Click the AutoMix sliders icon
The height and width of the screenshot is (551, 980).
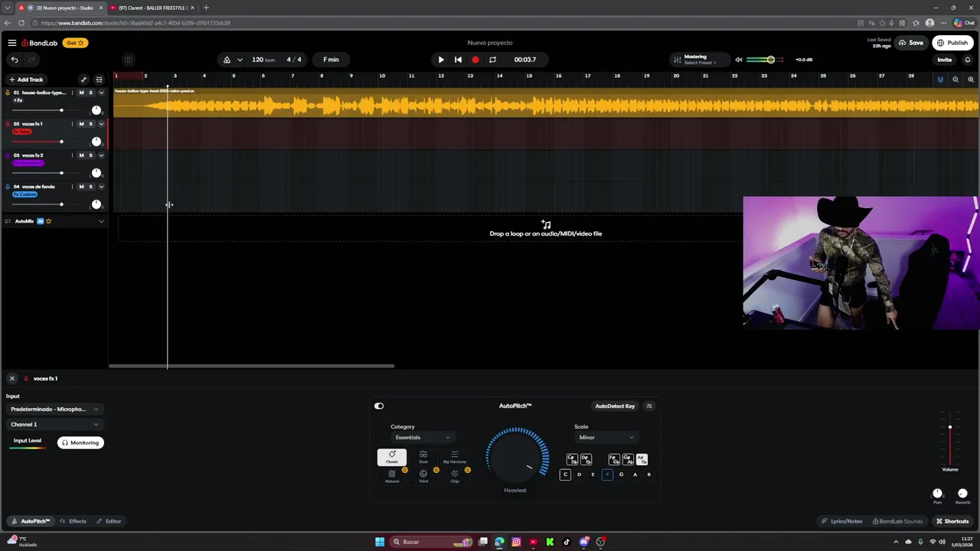pyautogui.click(x=7, y=222)
